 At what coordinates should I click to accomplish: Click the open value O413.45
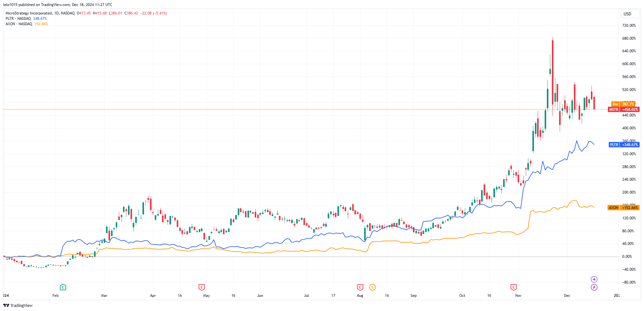click(x=84, y=13)
